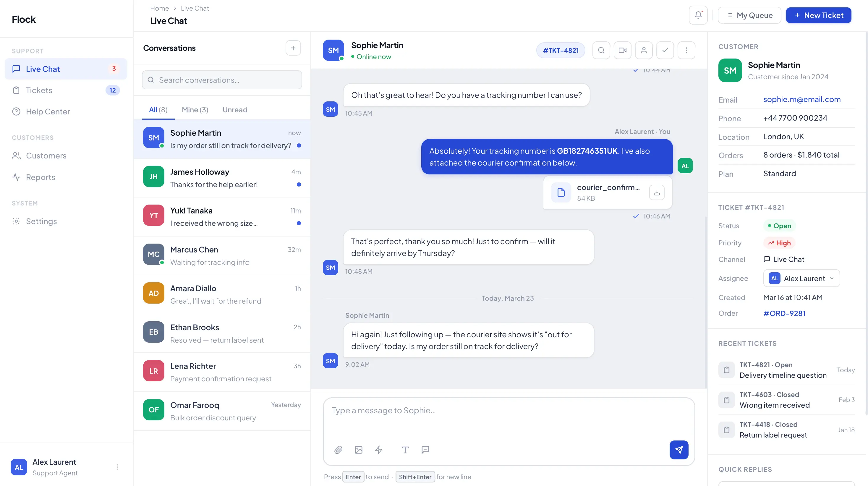The width and height of the screenshot is (868, 486).
Task: Download the courier_confirm attachment
Action: (x=657, y=192)
